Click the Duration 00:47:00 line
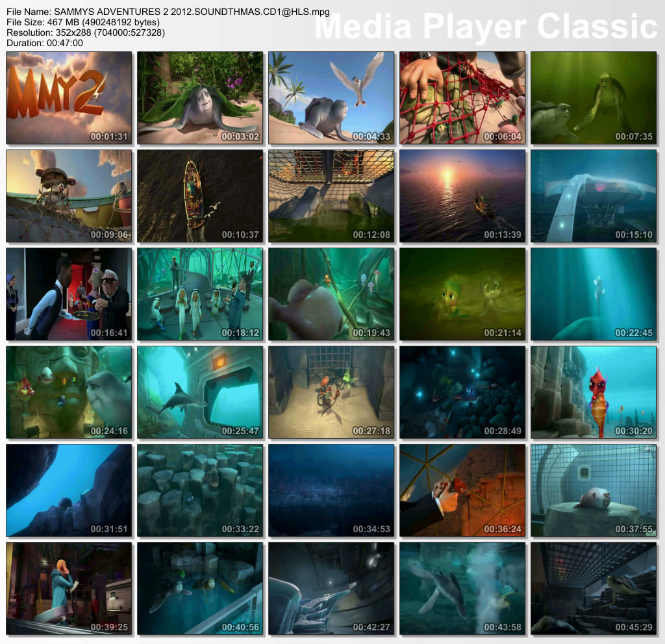Screen dimensions: 665x644 [x=45, y=43]
